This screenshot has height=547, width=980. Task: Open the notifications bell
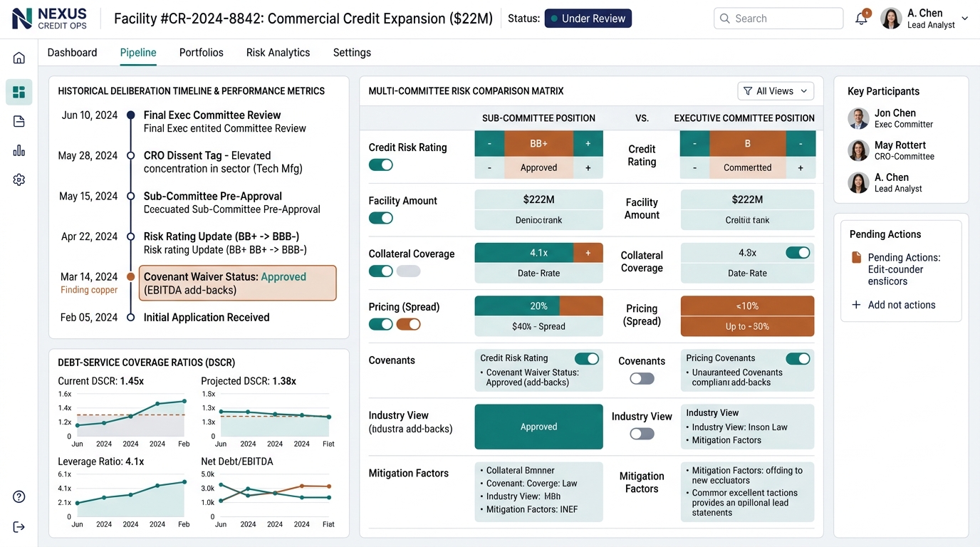pyautogui.click(x=862, y=19)
